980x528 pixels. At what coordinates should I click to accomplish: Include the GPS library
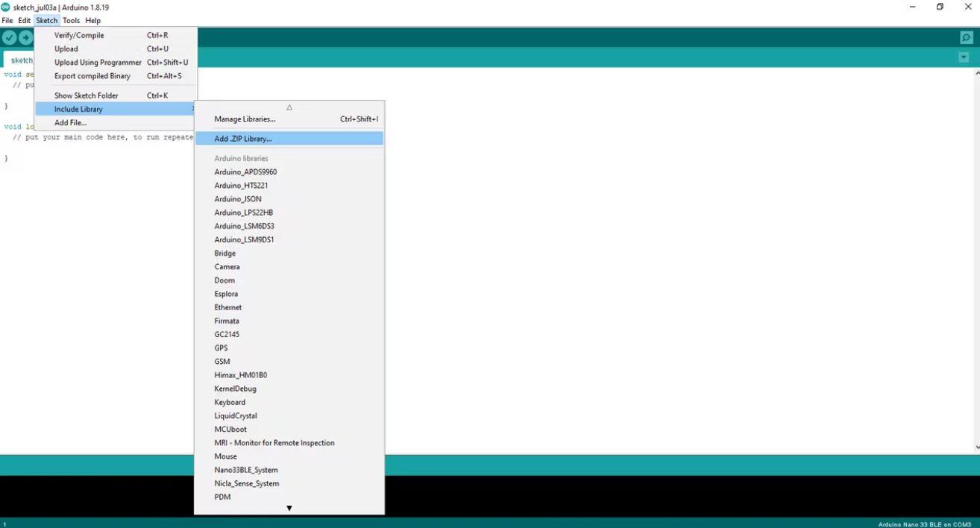coord(289,348)
